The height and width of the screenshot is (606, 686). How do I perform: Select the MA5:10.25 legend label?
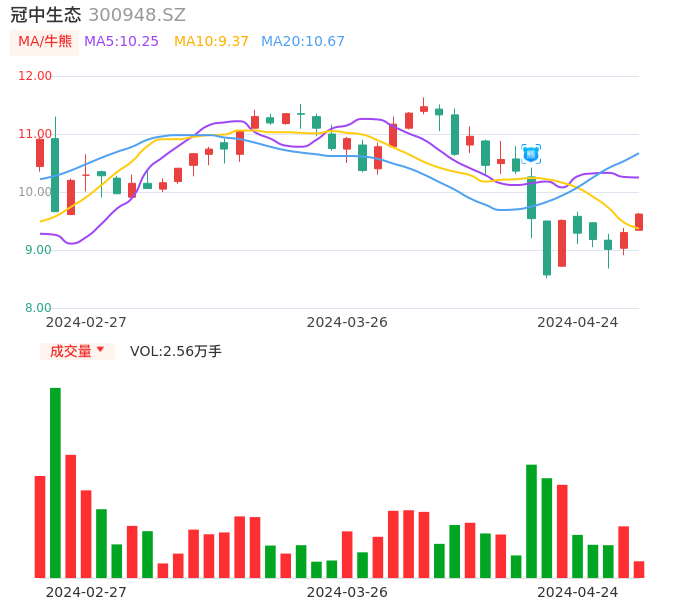pos(121,42)
